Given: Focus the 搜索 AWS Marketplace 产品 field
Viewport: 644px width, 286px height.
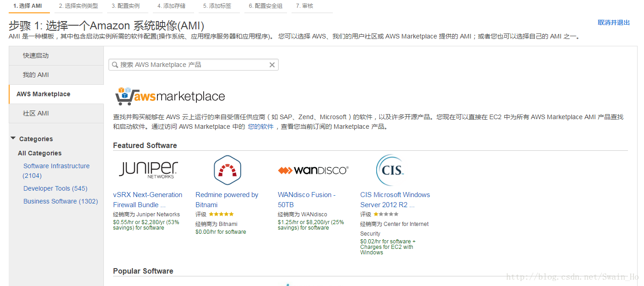Looking at the screenshot, I should pos(193,65).
